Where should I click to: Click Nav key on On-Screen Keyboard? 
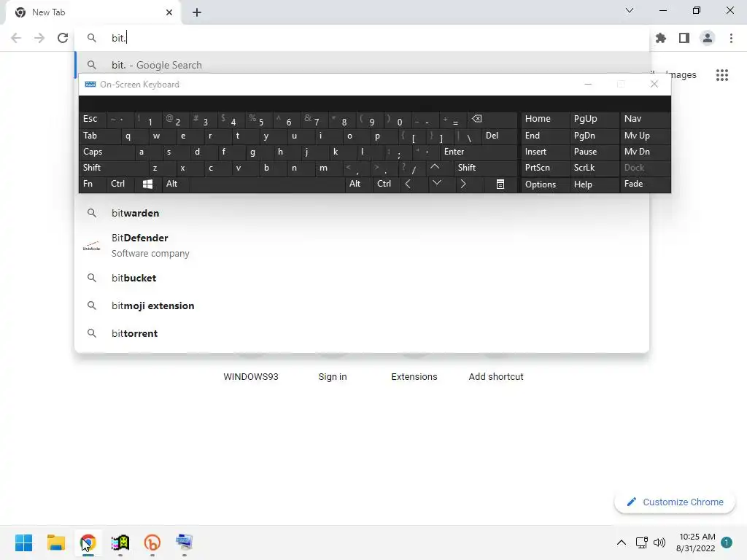coord(645,119)
